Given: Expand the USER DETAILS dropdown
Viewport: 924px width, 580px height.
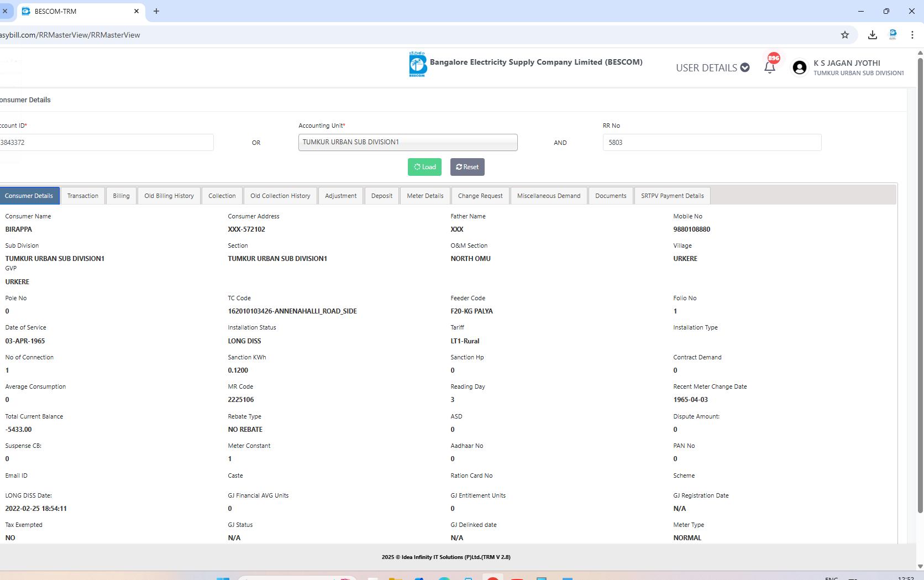Looking at the screenshot, I should (x=712, y=67).
